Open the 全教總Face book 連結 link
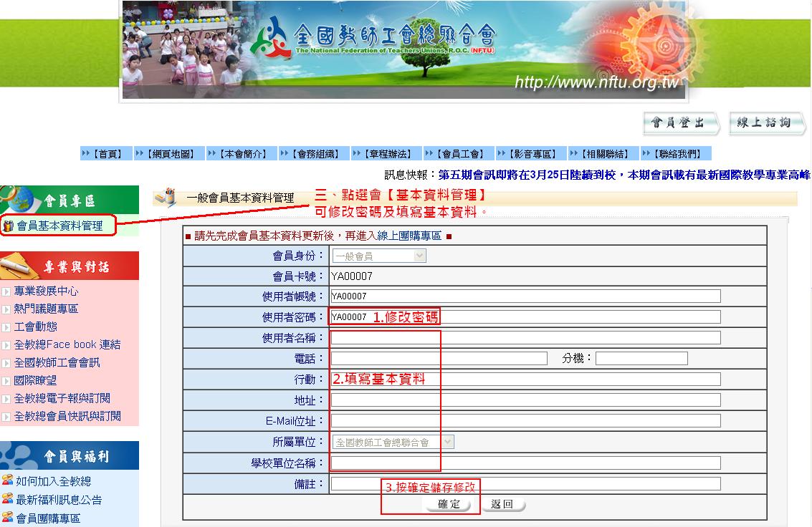The height and width of the screenshot is (527, 812). [67, 344]
